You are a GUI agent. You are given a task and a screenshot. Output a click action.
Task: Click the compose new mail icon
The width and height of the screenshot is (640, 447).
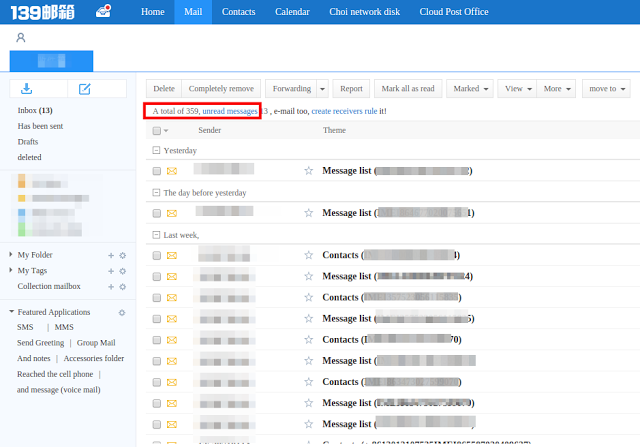pos(84,89)
